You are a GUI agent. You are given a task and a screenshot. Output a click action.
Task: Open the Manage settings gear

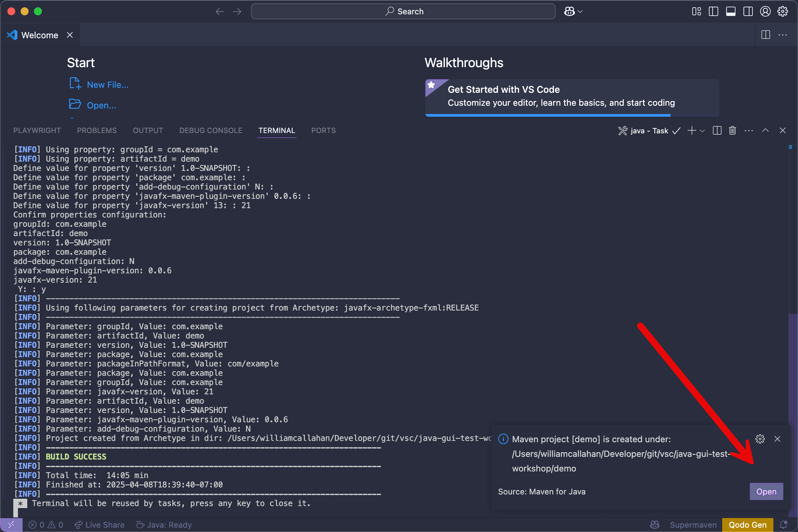[x=783, y=11]
